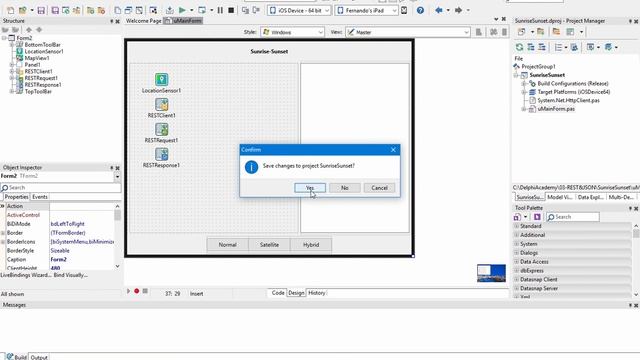Click the Pause program icon
The image size is (640, 360).
220,10
